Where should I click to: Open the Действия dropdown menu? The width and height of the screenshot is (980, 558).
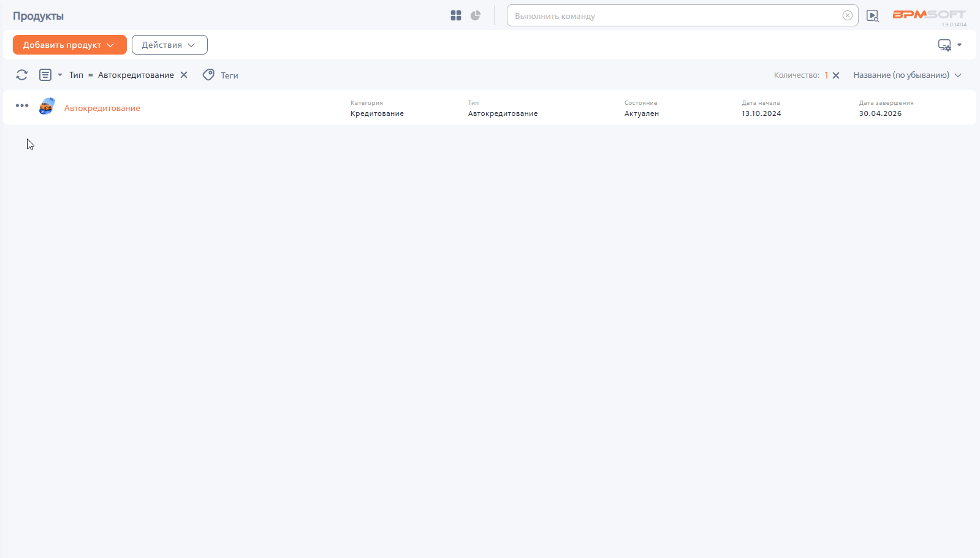coord(169,45)
